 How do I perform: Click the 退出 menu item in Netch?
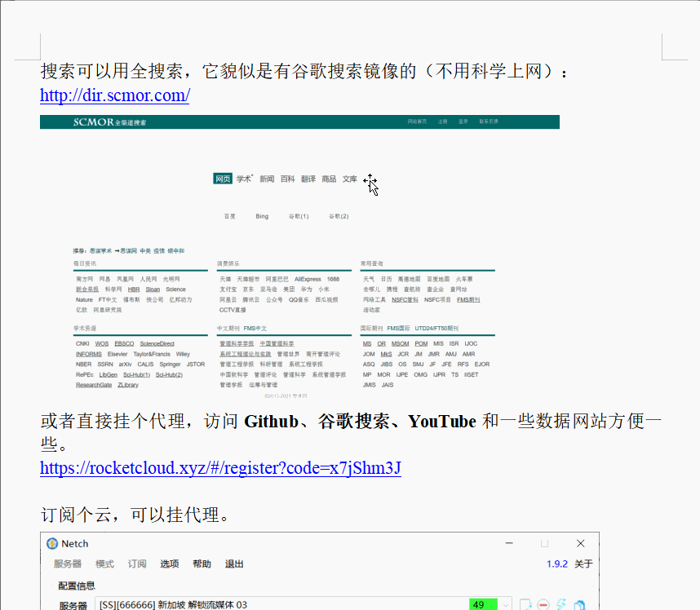click(234, 564)
